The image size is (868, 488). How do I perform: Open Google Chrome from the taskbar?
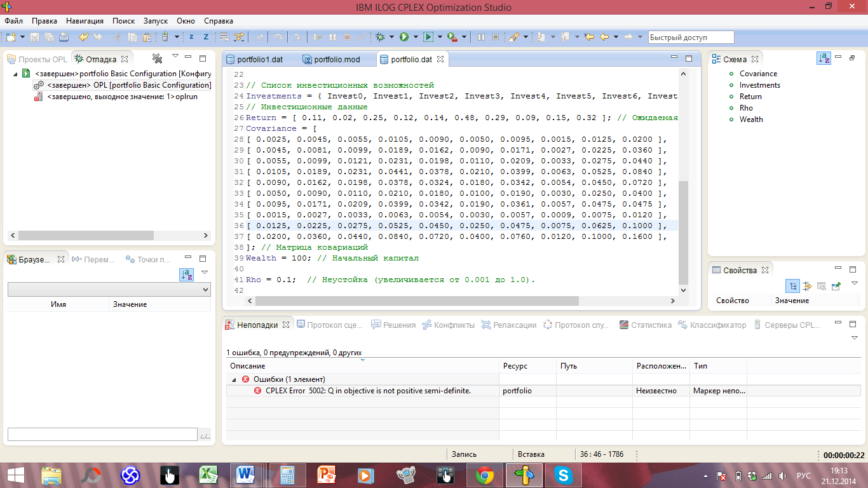[485, 475]
